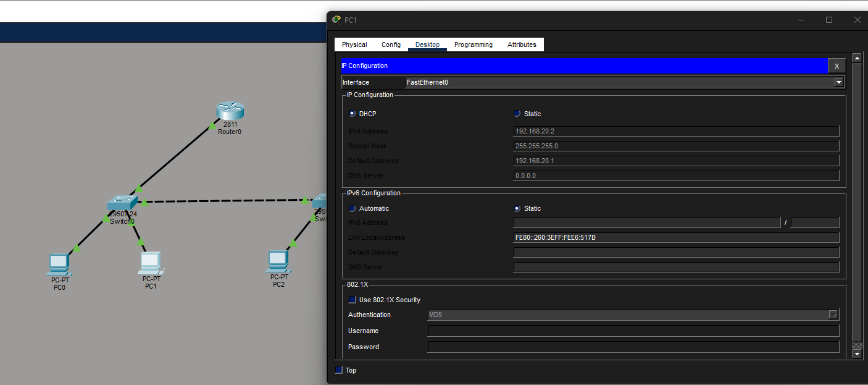Click the IPv4 Default Gateway field
Image resolution: width=868 pixels, height=385 pixels.
coord(676,161)
